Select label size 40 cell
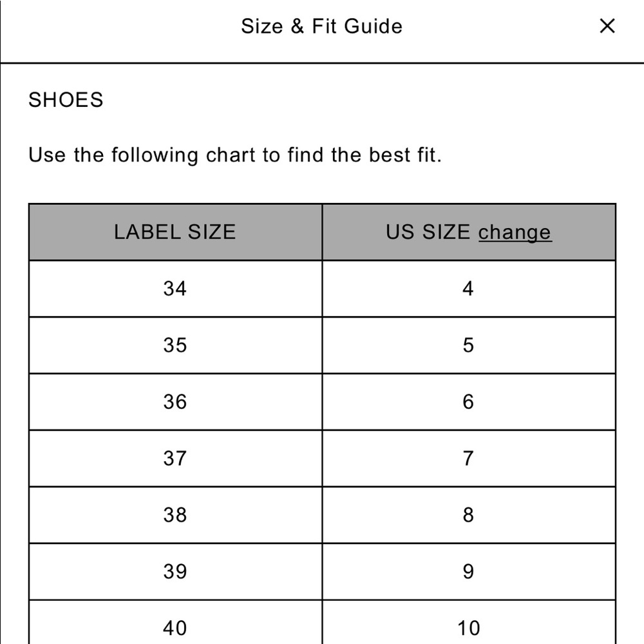644x644 pixels. click(175, 623)
